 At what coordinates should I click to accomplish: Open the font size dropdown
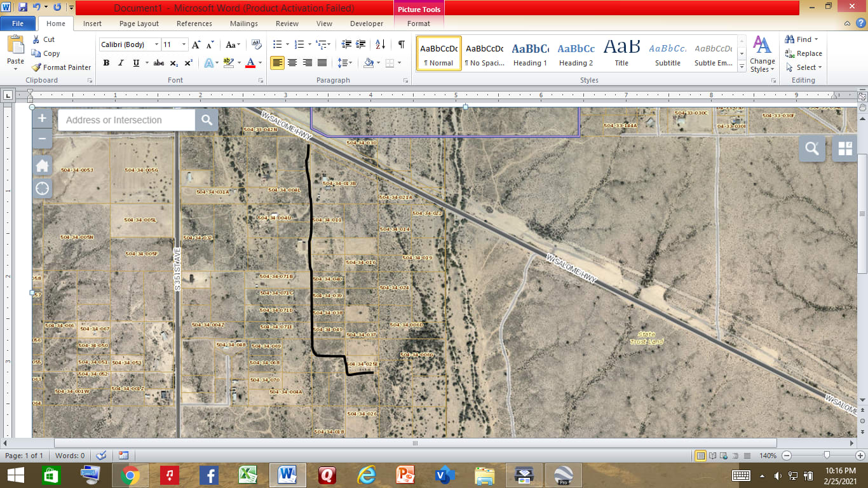point(184,44)
